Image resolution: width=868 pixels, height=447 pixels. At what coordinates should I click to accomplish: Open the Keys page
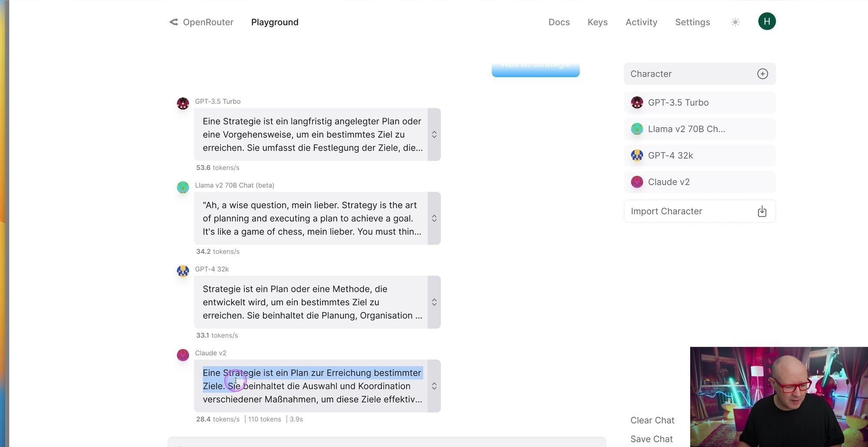(598, 22)
